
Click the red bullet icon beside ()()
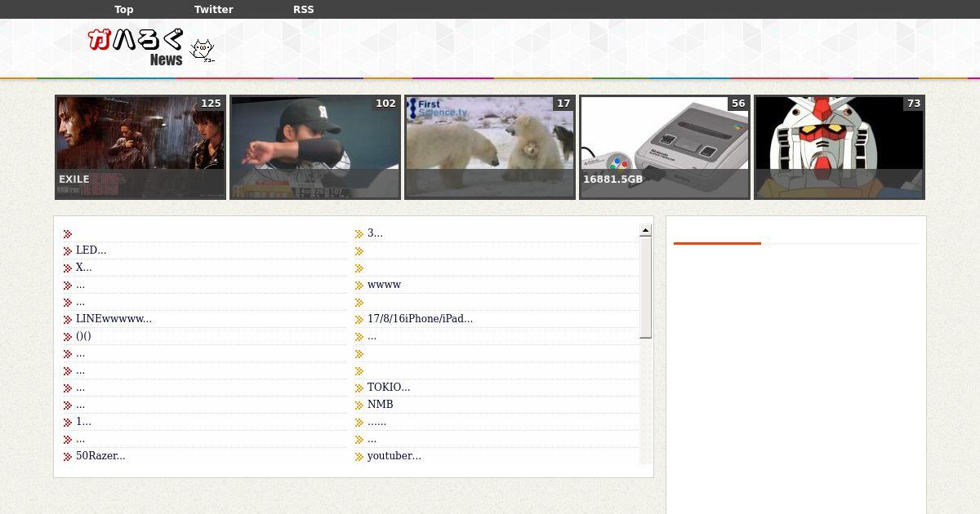pos(68,337)
